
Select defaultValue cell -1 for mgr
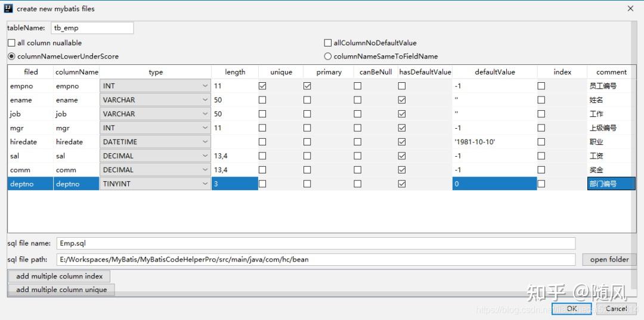494,128
